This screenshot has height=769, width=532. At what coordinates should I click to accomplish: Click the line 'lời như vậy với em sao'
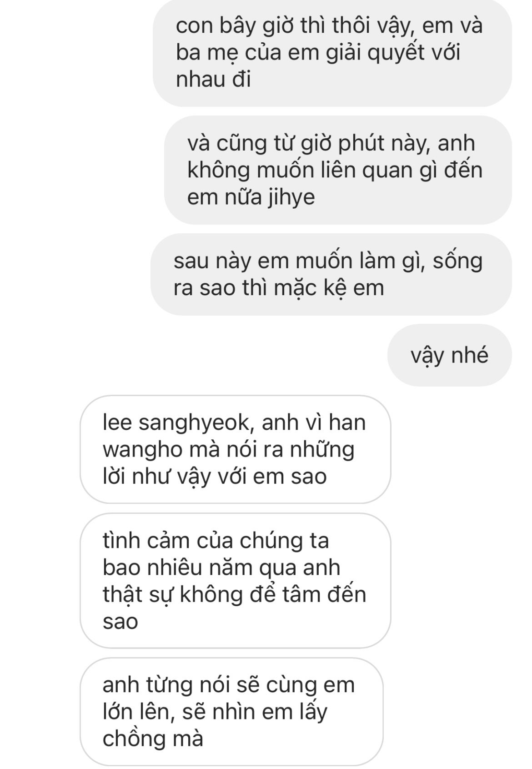[215, 477]
